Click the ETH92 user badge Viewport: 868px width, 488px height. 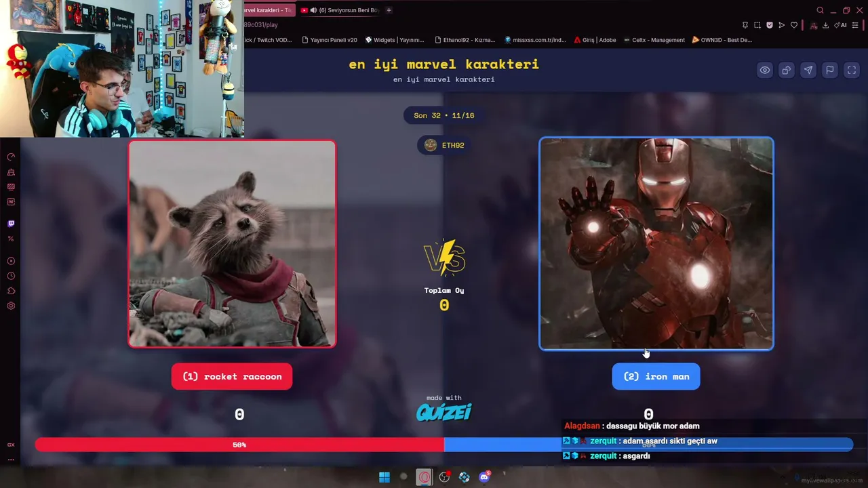click(444, 145)
